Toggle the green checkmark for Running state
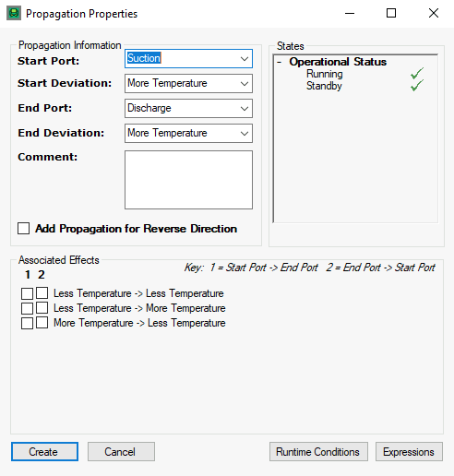The height and width of the screenshot is (476, 454). click(417, 74)
